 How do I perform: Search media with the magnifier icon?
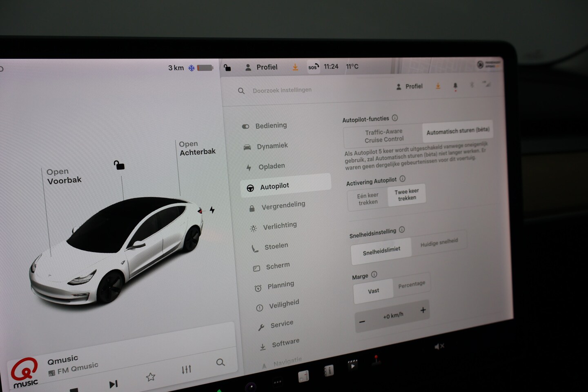click(220, 362)
